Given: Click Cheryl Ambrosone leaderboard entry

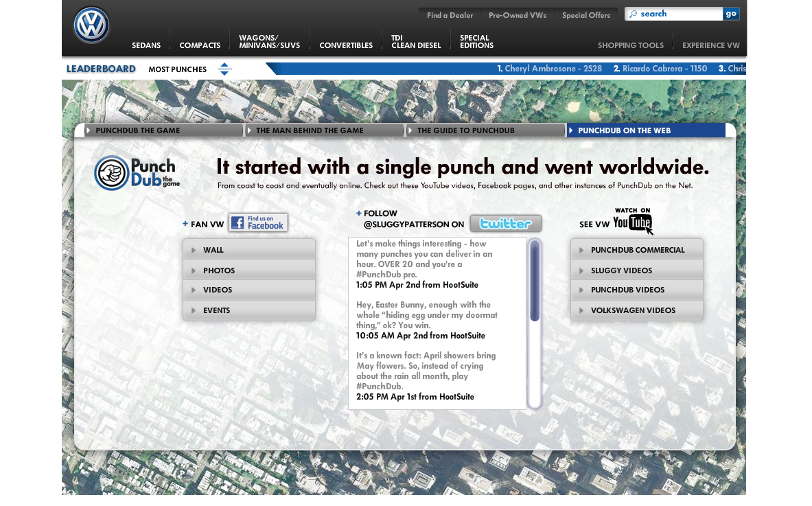Looking at the screenshot, I should (x=549, y=69).
